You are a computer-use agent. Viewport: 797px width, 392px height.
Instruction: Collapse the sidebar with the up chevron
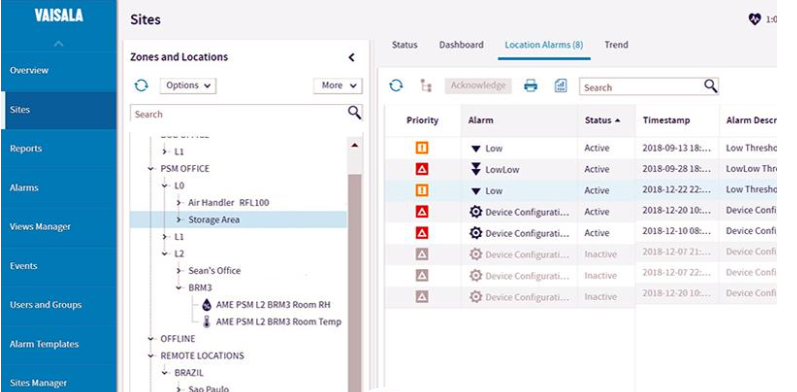(58, 44)
